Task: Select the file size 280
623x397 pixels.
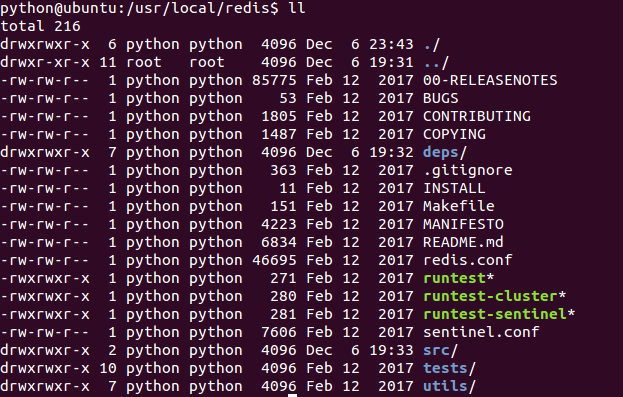Action: [x=283, y=296]
